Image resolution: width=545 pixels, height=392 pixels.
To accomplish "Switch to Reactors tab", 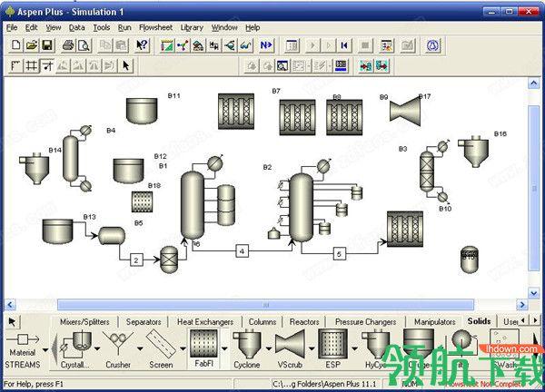I will point(304,322).
